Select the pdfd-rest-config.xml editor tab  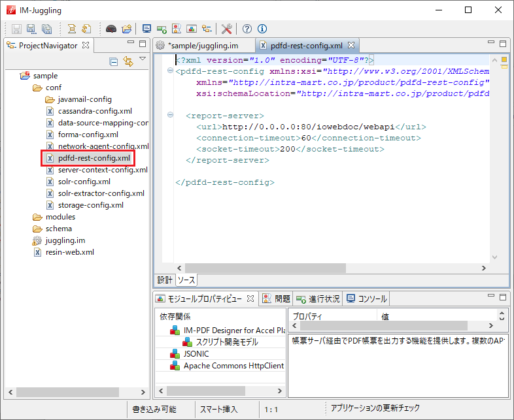coord(307,46)
